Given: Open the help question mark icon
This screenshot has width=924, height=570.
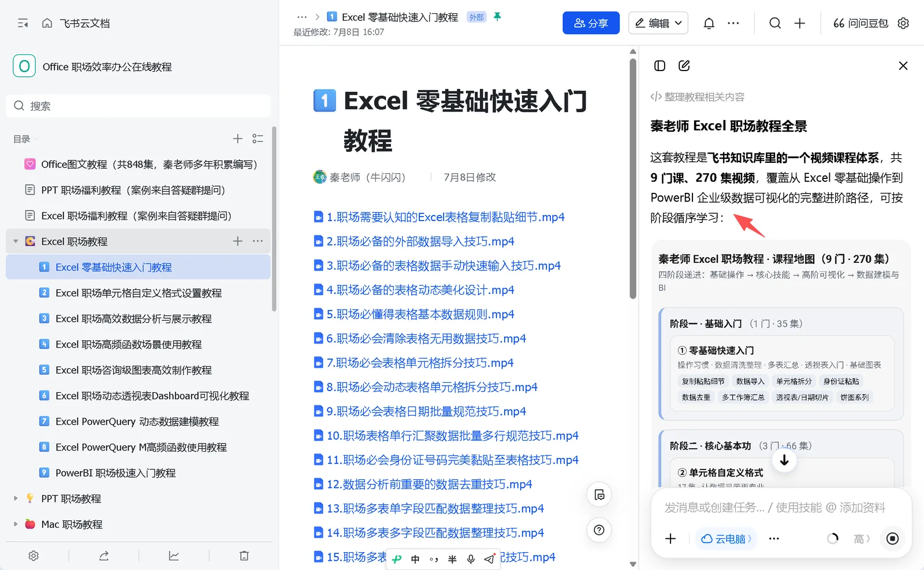Looking at the screenshot, I should pyautogui.click(x=599, y=530).
